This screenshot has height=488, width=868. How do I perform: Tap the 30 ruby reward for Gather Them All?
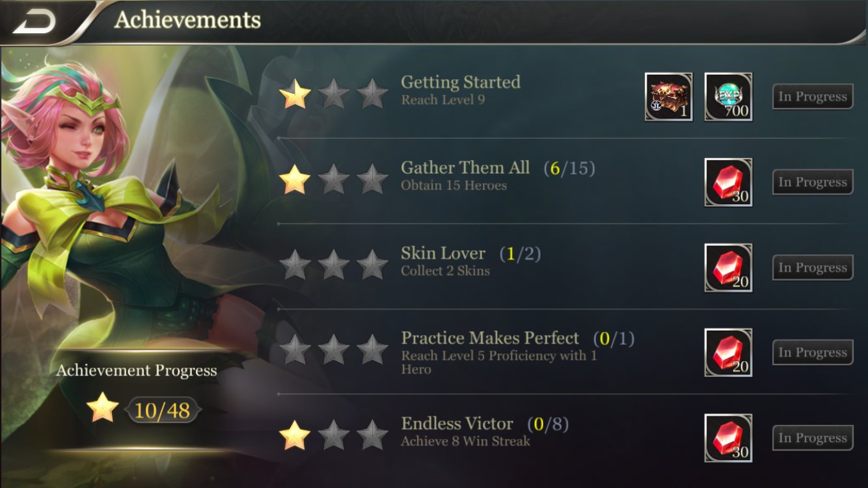click(x=729, y=182)
